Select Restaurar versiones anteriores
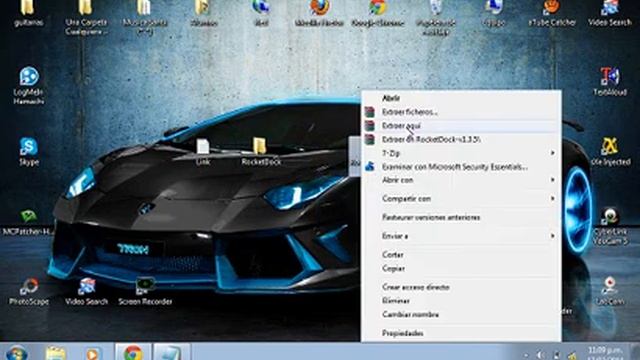Screen dimensions: 640x360 click(461, 218)
